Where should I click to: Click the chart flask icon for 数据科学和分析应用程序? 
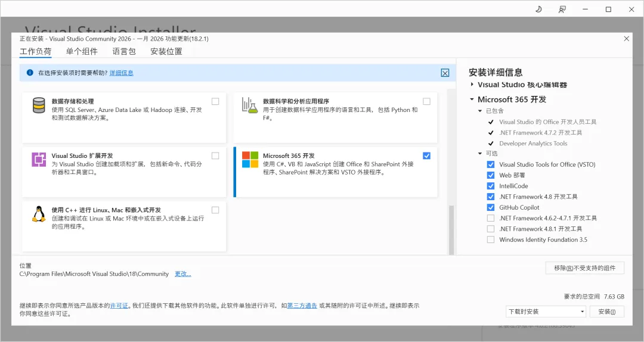point(250,105)
